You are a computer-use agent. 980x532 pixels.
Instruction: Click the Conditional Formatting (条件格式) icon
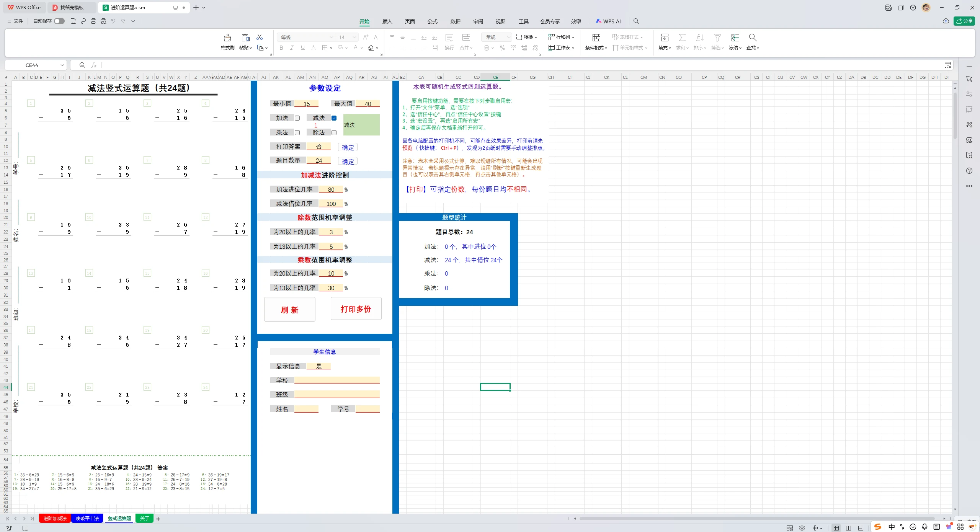(x=596, y=38)
